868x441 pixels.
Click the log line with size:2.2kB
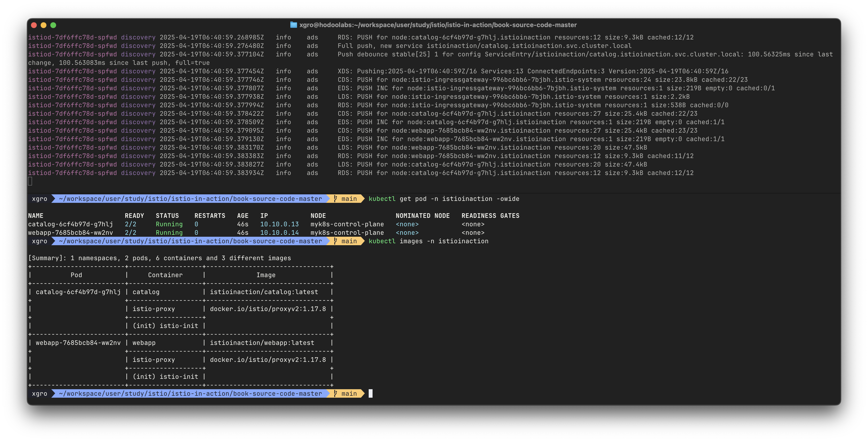[359, 97]
